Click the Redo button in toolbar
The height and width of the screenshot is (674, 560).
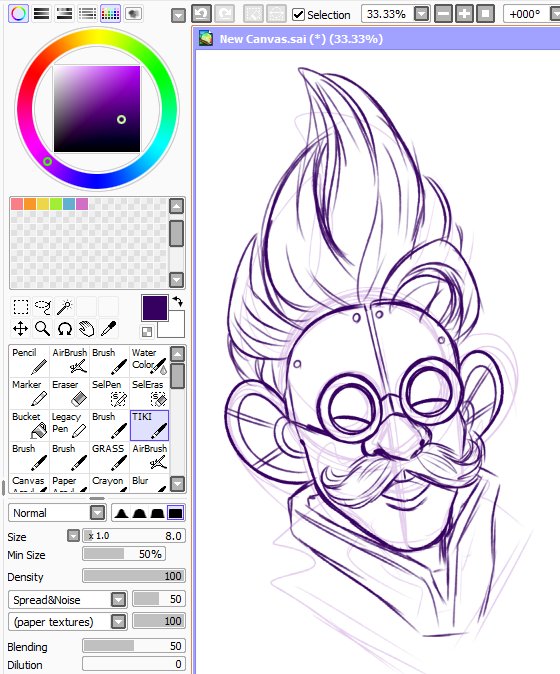click(224, 14)
